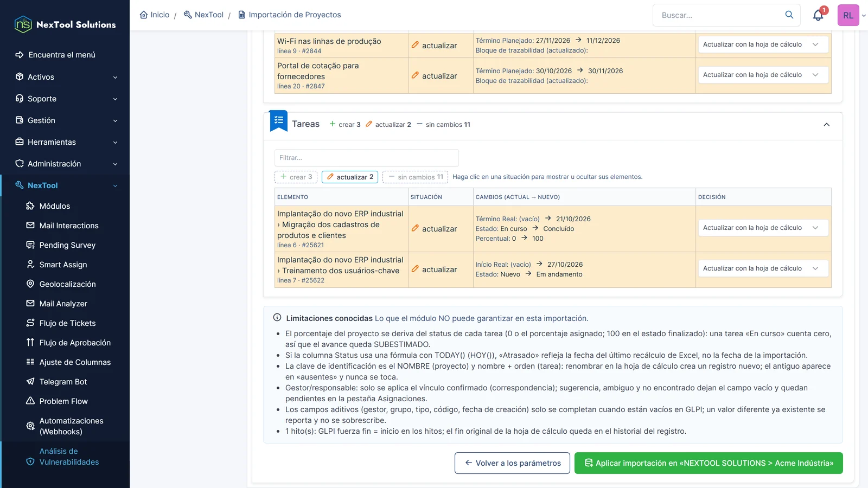Open Mail Analyzer in sidebar

point(63,304)
